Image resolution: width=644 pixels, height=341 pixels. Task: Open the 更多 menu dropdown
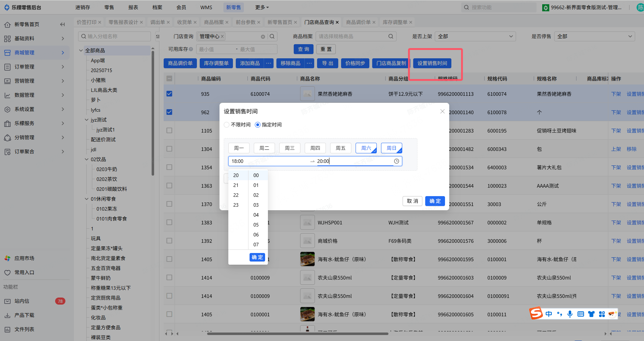[262, 7]
